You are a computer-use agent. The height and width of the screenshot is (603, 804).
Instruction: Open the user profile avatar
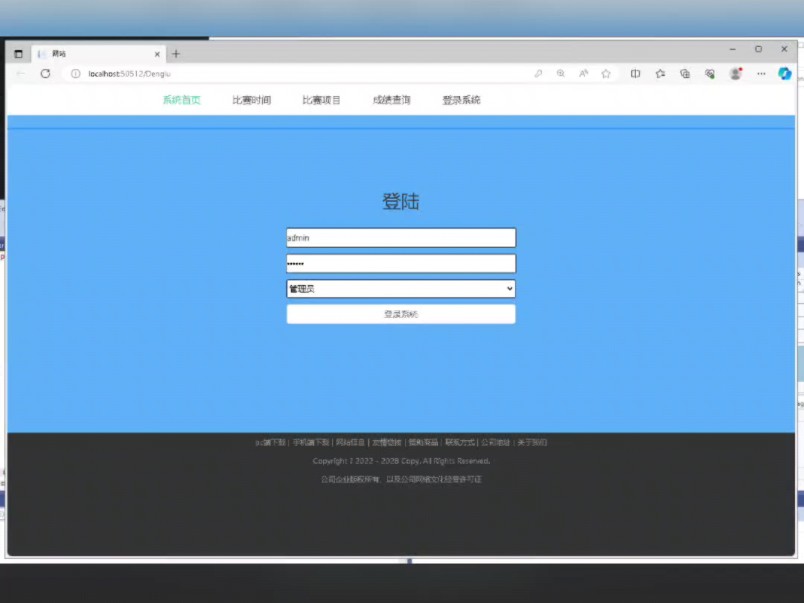click(735, 74)
